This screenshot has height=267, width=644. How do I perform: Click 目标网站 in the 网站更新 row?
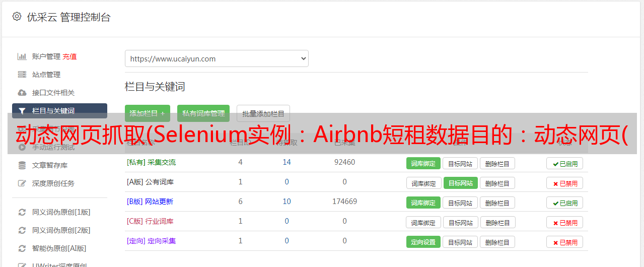tap(460, 203)
